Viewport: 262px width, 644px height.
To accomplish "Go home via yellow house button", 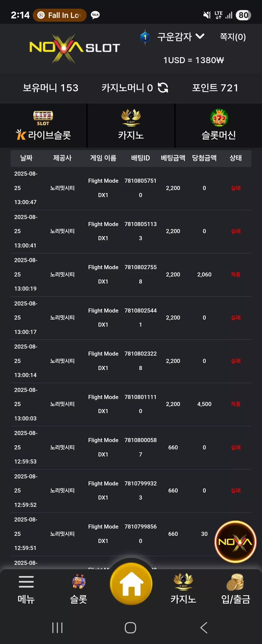I will point(131,583).
